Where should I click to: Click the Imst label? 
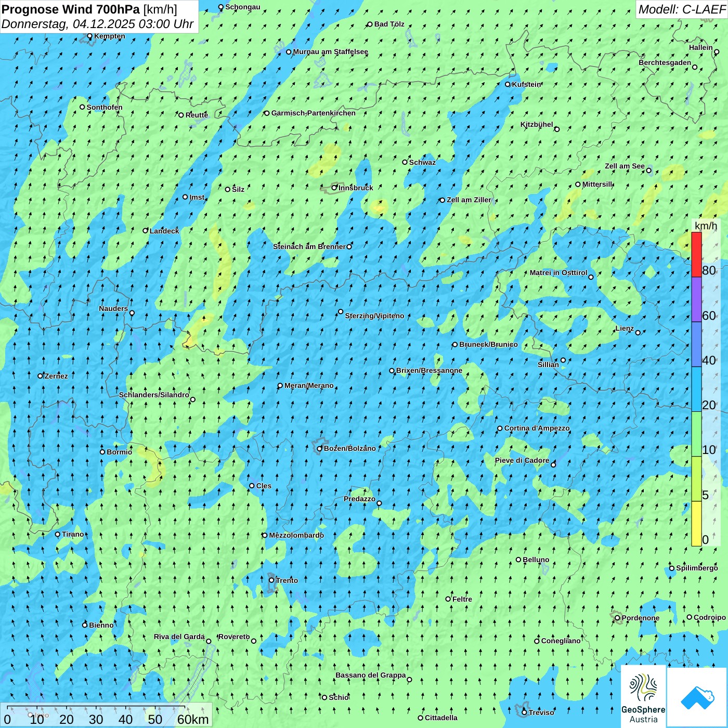click(197, 197)
